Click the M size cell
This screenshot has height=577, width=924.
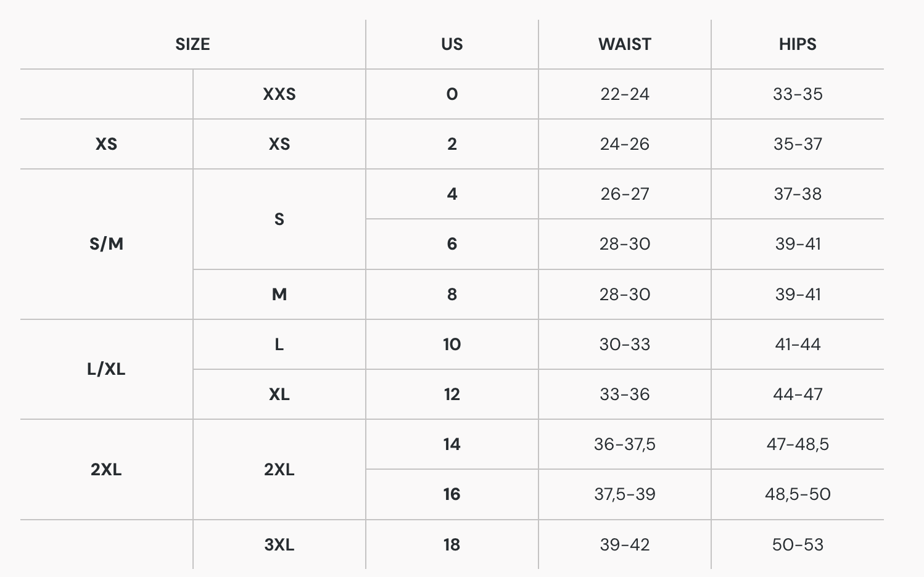pyautogui.click(x=279, y=295)
